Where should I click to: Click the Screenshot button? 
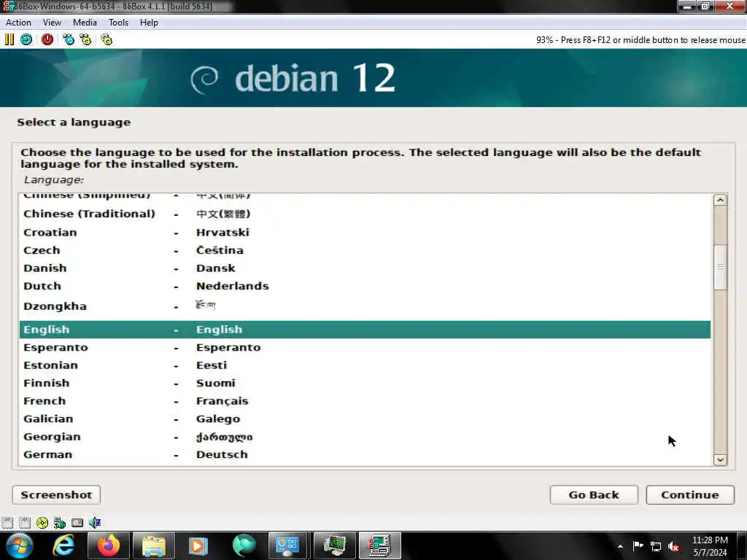pos(56,495)
